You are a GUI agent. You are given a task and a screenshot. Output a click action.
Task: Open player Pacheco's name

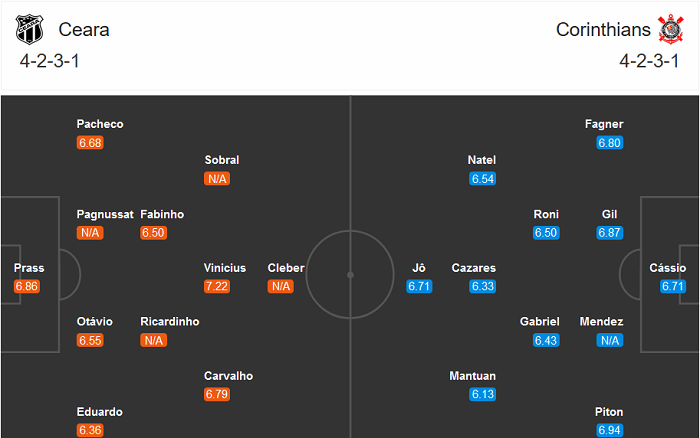pyautogui.click(x=100, y=124)
